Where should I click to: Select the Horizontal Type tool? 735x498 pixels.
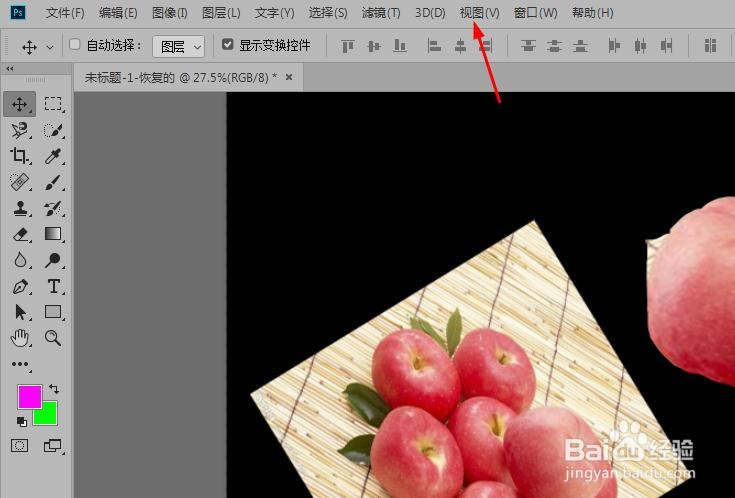[x=53, y=286]
